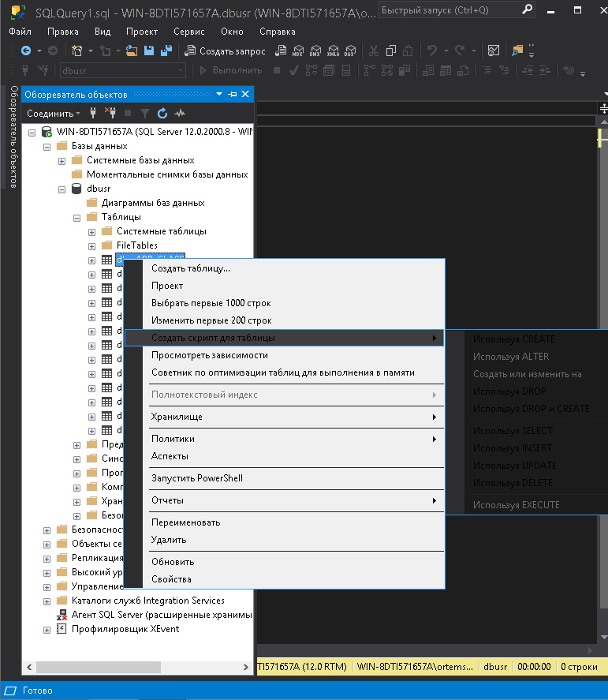Click the Save All icon

coord(166,51)
